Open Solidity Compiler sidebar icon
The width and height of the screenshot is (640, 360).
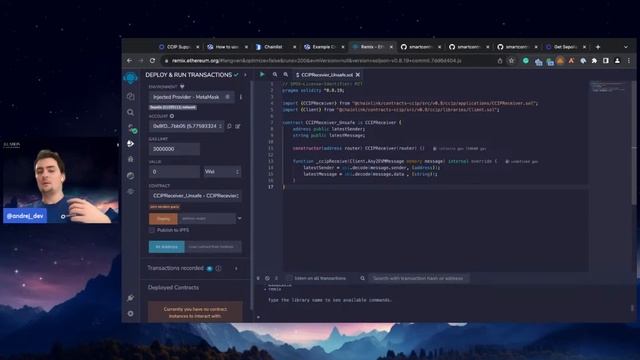(131, 129)
